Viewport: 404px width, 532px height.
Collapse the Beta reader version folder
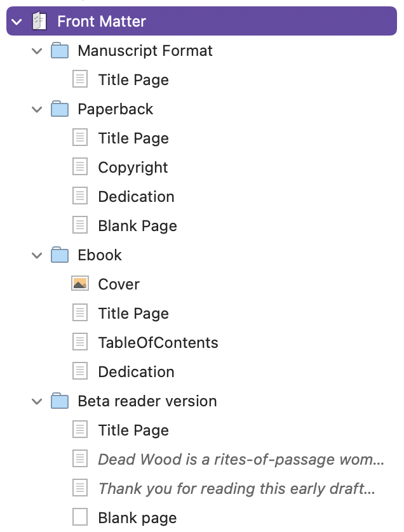37,401
